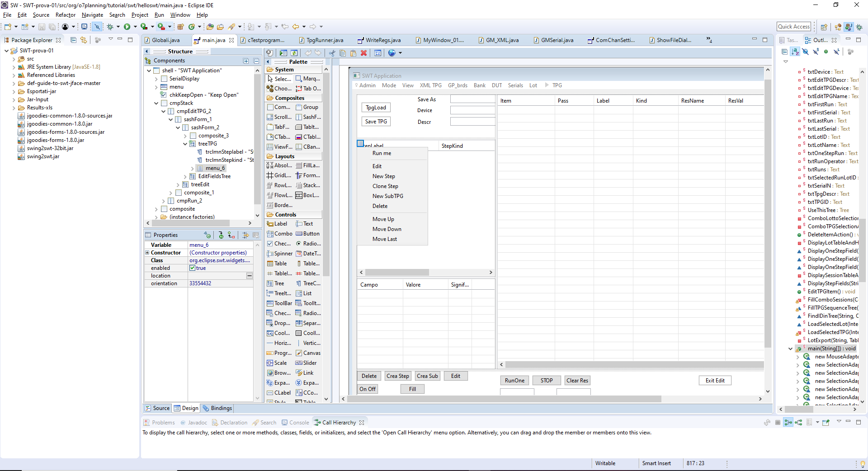Screen dimensions: 868x471
Task: Toggle alphabetical Sort in Outline toolbar
Action: tap(795, 52)
